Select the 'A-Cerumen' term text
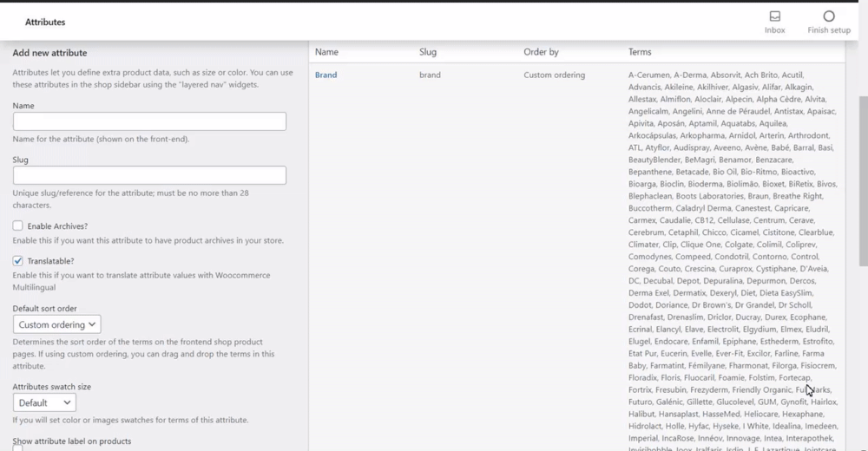This screenshot has height=451, width=868. pyautogui.click(x=648, y=75)
